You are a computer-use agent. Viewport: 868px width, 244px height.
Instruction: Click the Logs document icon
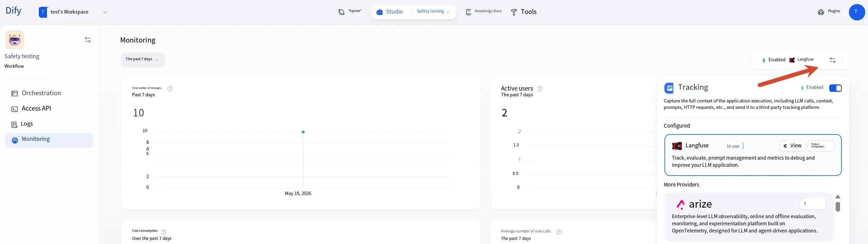(x=14, y=125)
